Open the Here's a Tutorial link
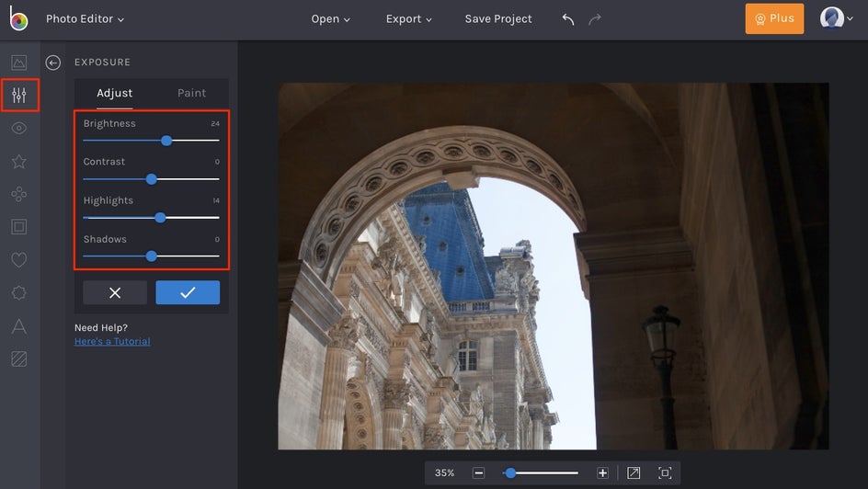Viewport: 868px width, 489px height. pyautogui.click(x=112, y=341)
